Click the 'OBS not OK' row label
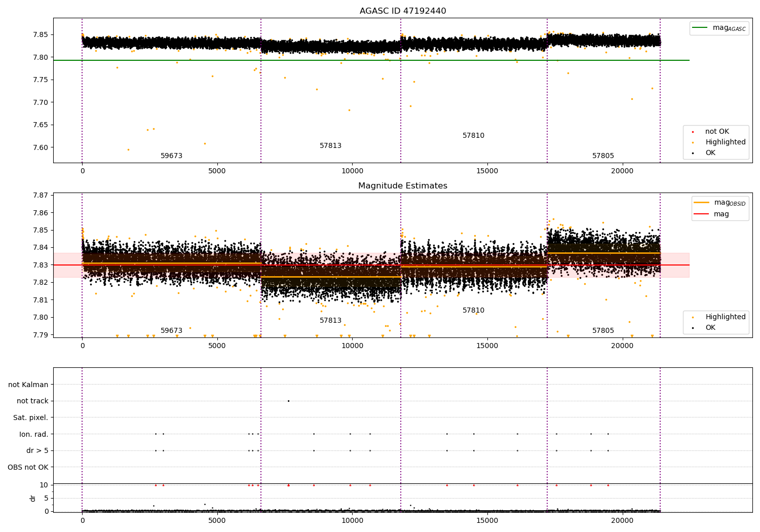 point(28,467)
